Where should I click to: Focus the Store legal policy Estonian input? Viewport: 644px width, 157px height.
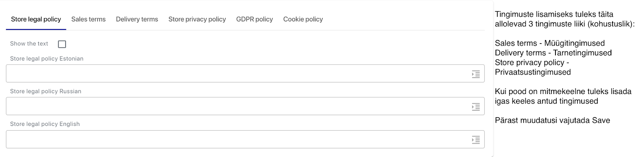(x=245, y=73)
